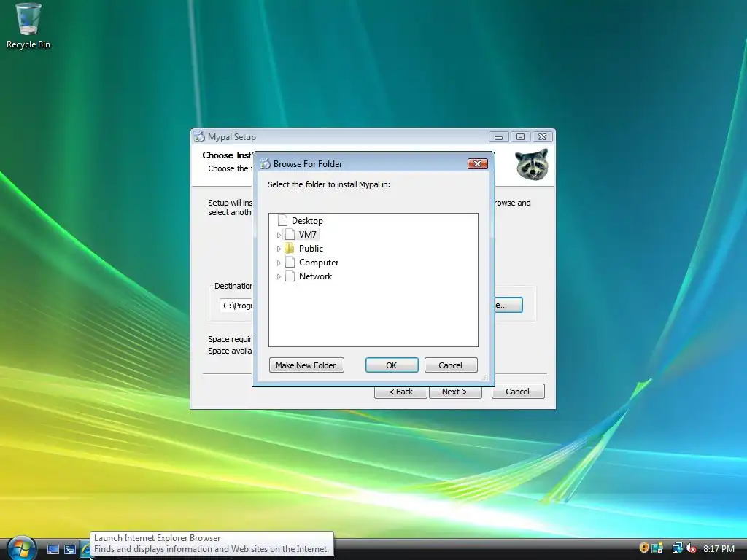
Task: Select VM7 label in folder tree
Action: (307, 234)
